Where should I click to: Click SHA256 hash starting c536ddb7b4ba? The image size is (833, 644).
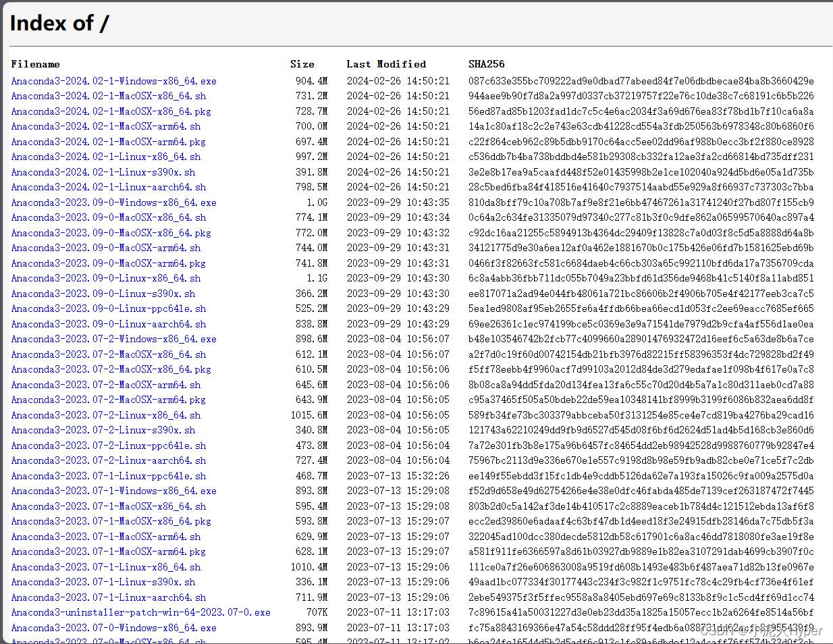pos(641,157)
